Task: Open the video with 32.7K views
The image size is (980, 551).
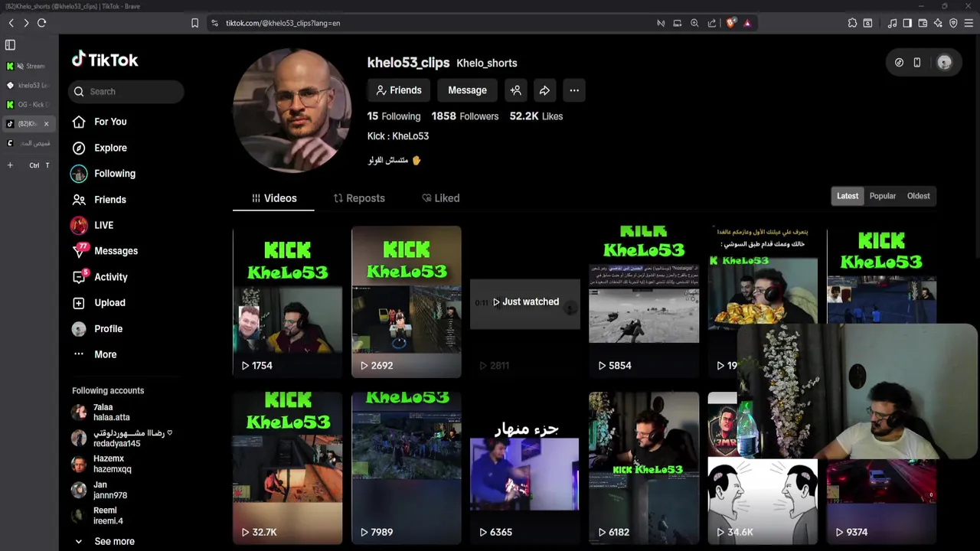Action: coord(287,468)
